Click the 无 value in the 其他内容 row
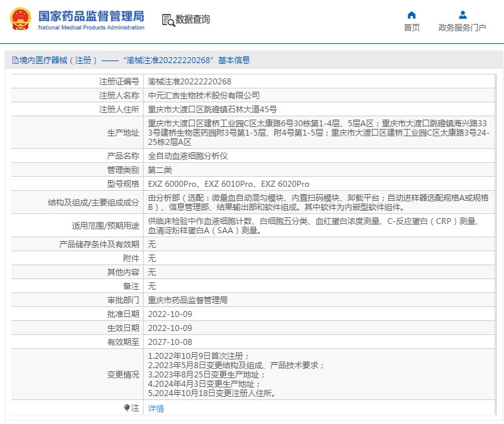This screenshot has height=424, width=504. coord(152,272)
